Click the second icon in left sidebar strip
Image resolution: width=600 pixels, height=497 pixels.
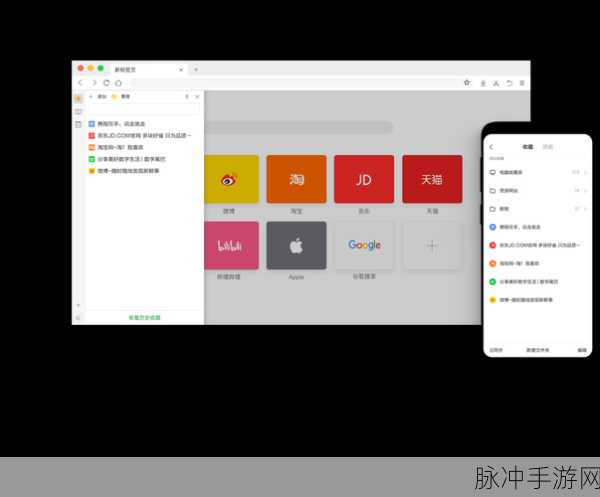point(78,112)
